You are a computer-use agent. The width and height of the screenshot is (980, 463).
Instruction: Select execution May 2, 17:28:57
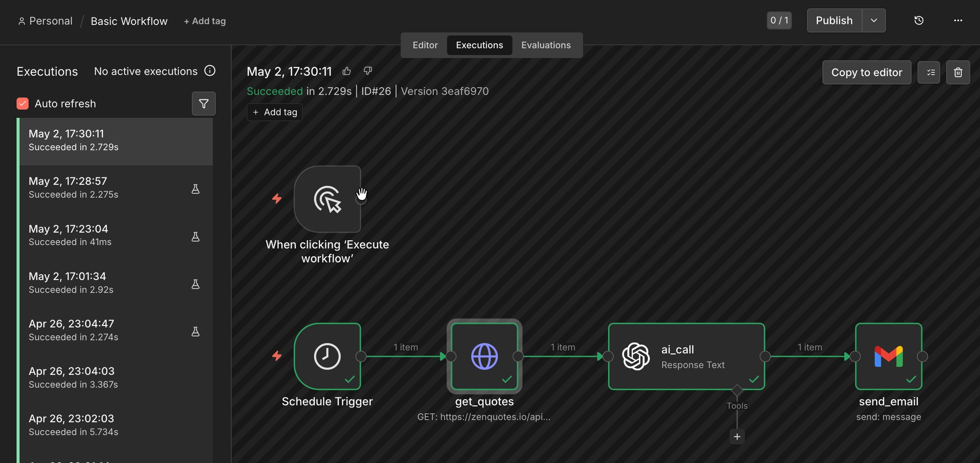[116, 189]
